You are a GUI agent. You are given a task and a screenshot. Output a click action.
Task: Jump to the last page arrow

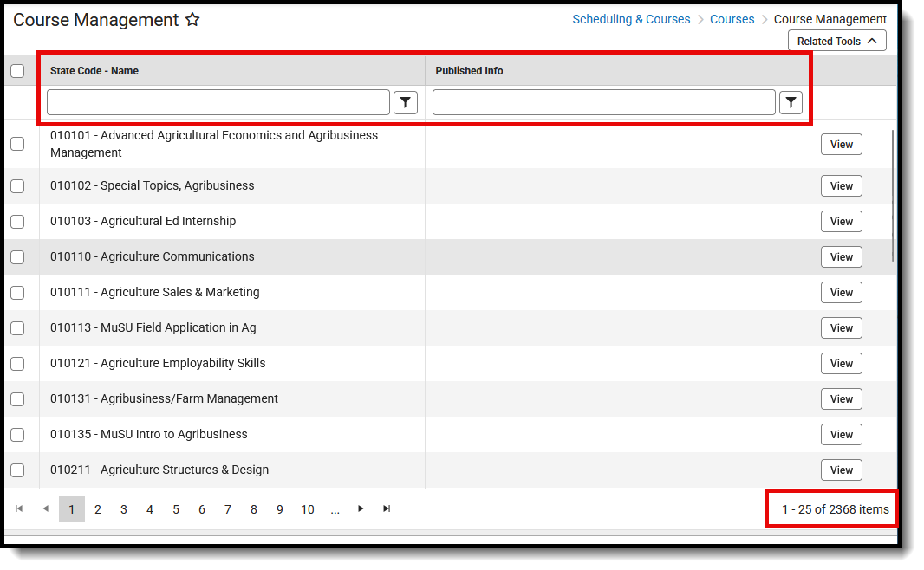(x=387, y=508)
